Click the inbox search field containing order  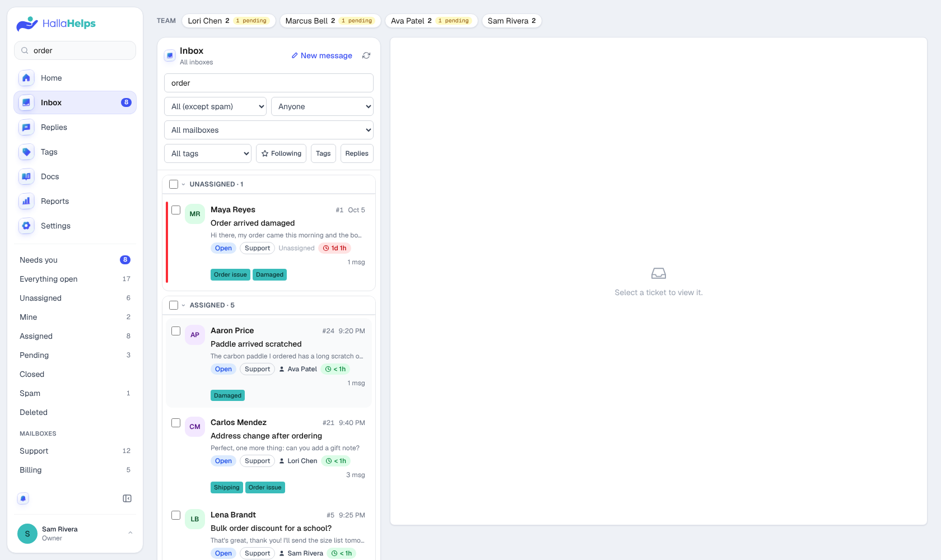click(269, 83)
